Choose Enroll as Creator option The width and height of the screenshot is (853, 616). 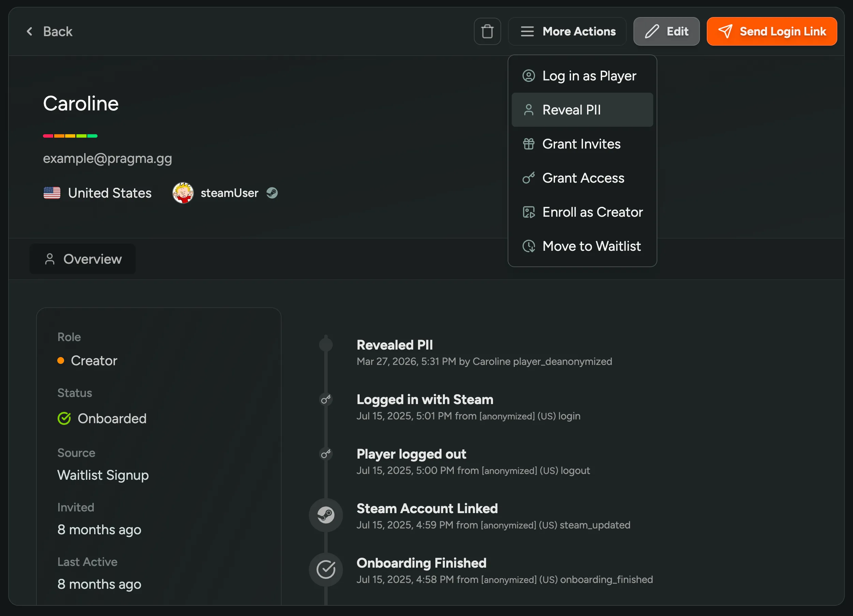(x=592, y=212)
